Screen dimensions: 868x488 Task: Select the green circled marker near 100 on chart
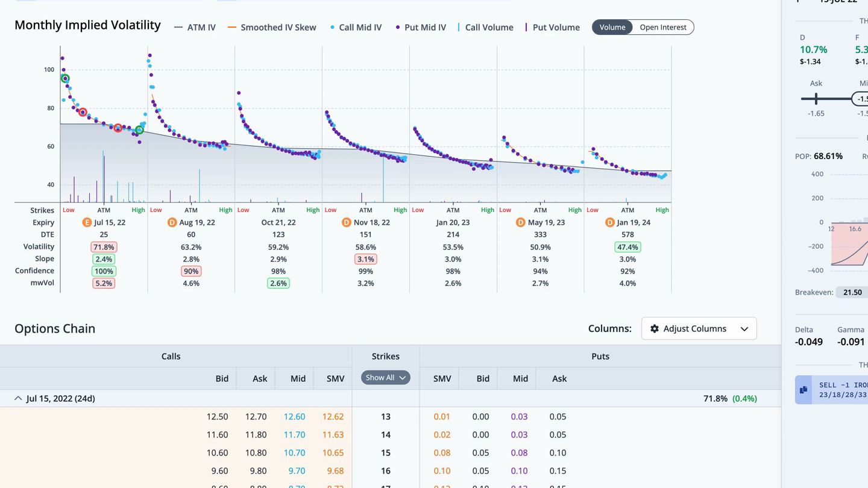65,78
